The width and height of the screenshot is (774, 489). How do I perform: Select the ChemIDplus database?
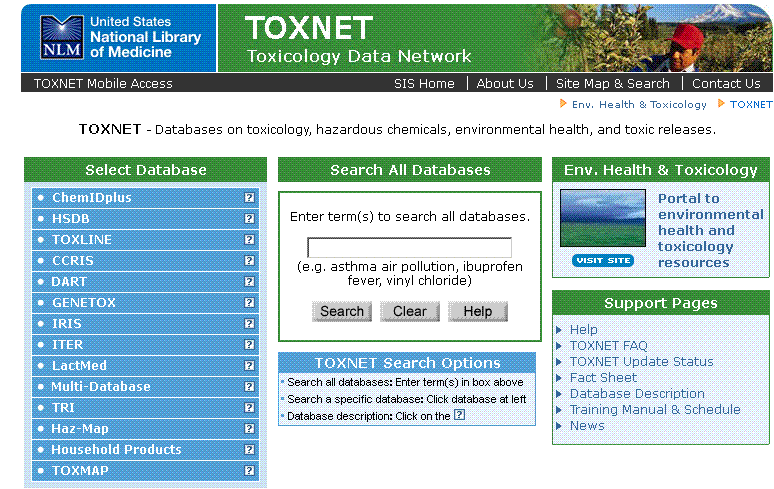click(x=92, y=197)
